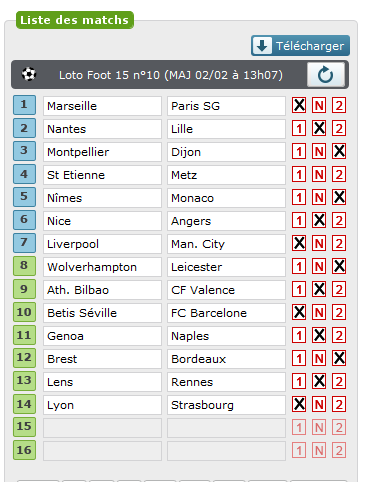Screen dimensions: 366x482
Task: Click the download arrow icon on Télécharger
Action: [x=262, y=46]
